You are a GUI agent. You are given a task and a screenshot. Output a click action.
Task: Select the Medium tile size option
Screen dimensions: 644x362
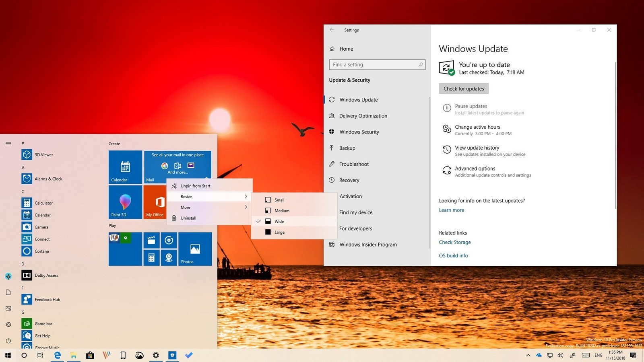(x=282, y=211)
